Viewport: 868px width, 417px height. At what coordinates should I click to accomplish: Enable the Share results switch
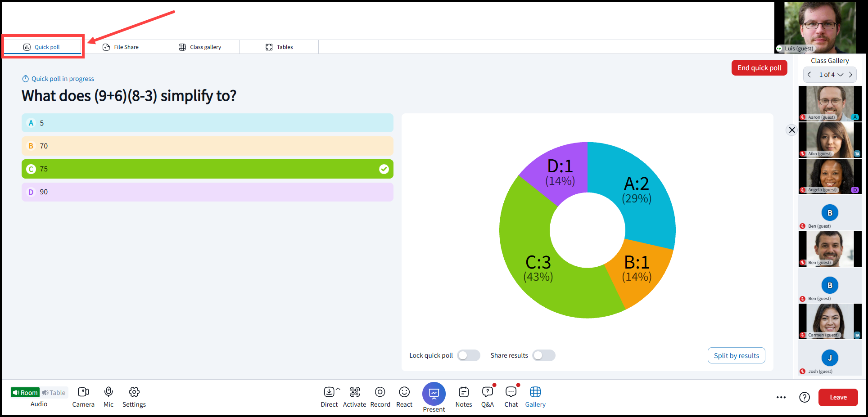(544, 355)
